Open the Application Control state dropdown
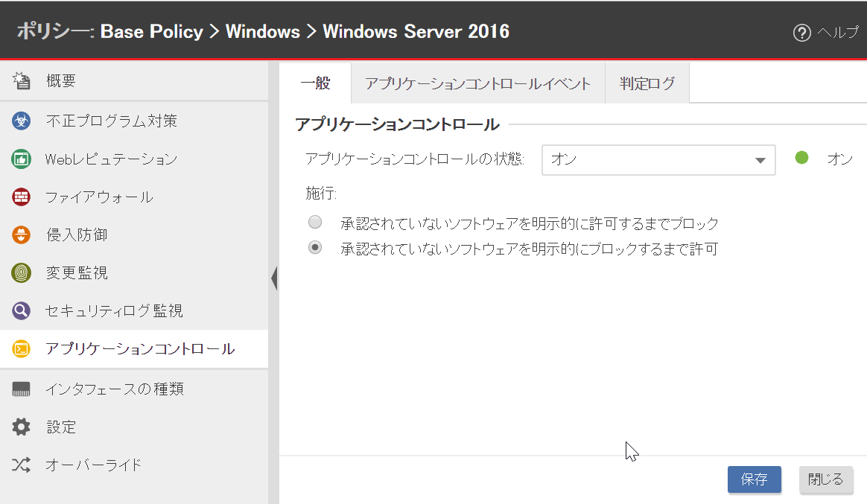 point(658,159)
